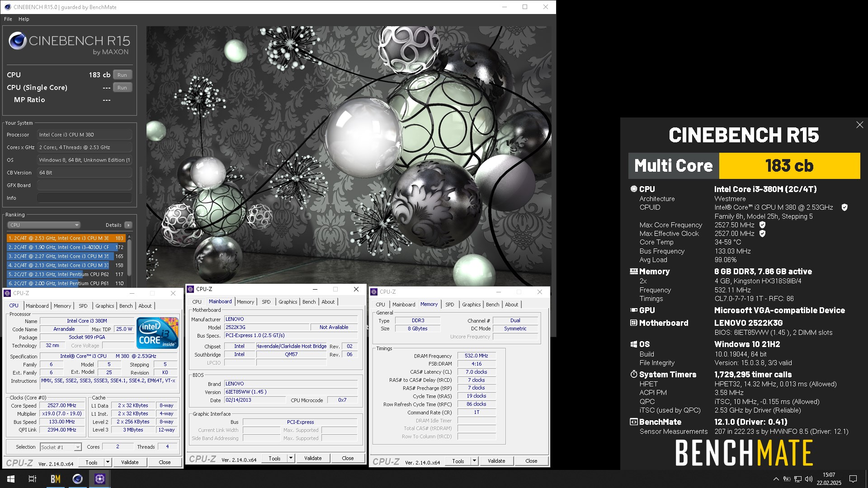Run the CPU multi-core benchmark
Viewport: 868px width, 488px height.
(x=122, y=75)
